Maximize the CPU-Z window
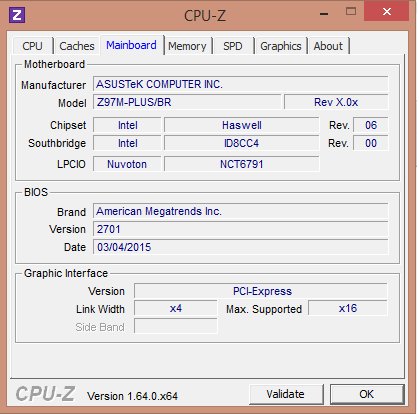This screenshot has width=419, height=414. (351, 12)
